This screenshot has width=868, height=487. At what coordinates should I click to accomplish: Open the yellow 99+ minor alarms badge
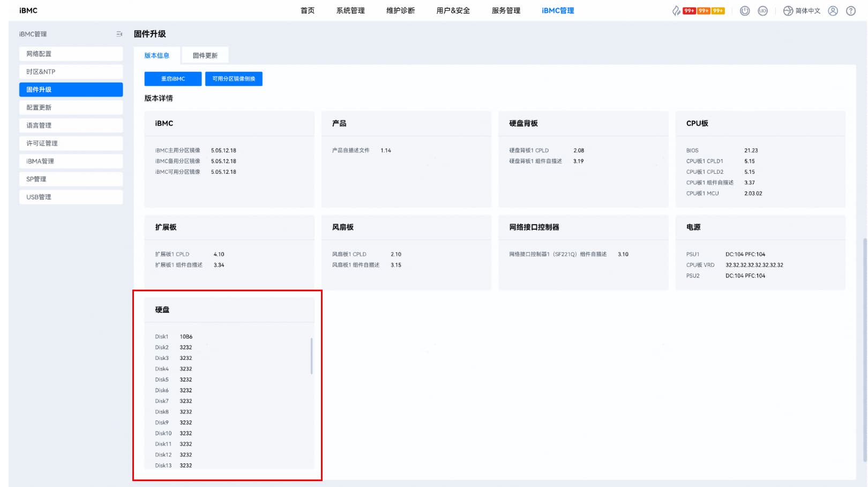[718, 11]
